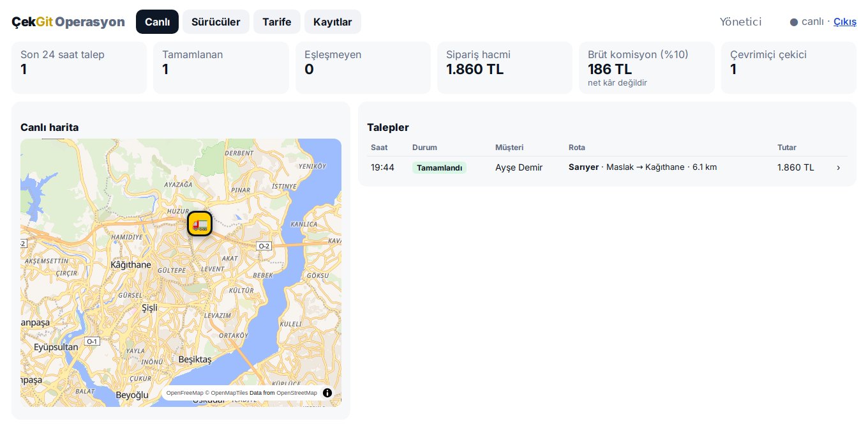868x428 pixels.
Task: Click the Saat column header
Action: tap(379, 148)
